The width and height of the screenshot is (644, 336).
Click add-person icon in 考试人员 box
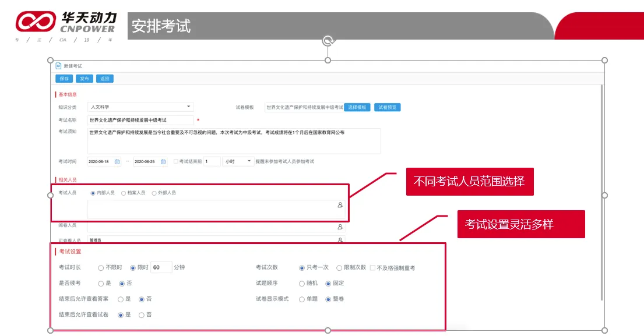tap(340, 205)
